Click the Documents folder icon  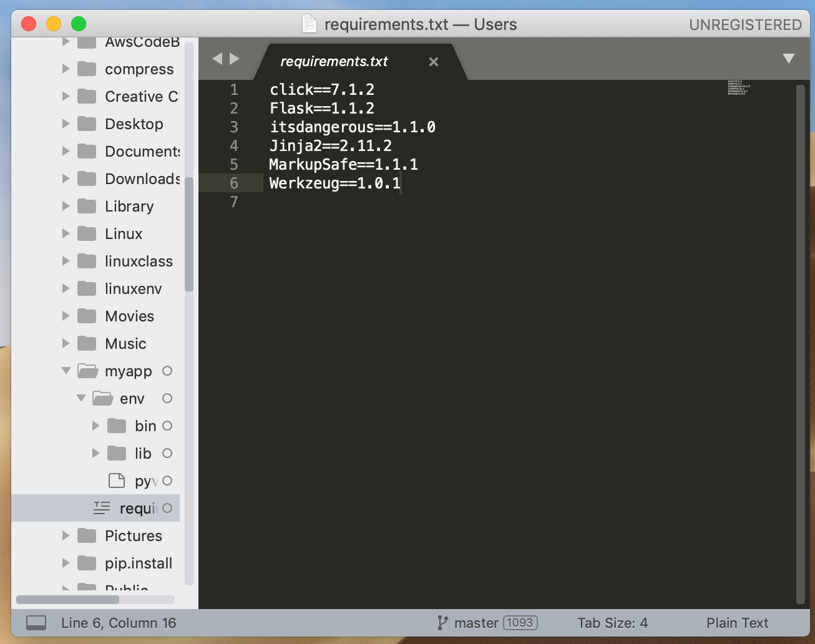87,151
